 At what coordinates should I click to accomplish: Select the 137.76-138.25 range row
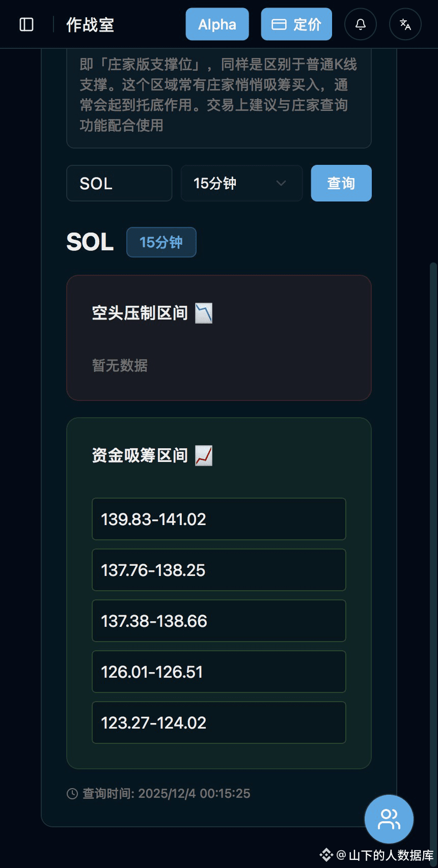click(x=218, y=570)
